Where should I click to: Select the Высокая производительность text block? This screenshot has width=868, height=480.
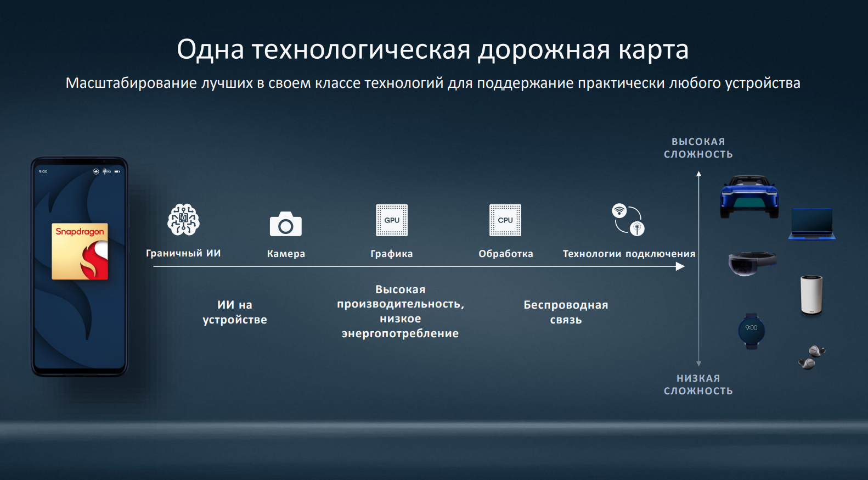point(401,311)
